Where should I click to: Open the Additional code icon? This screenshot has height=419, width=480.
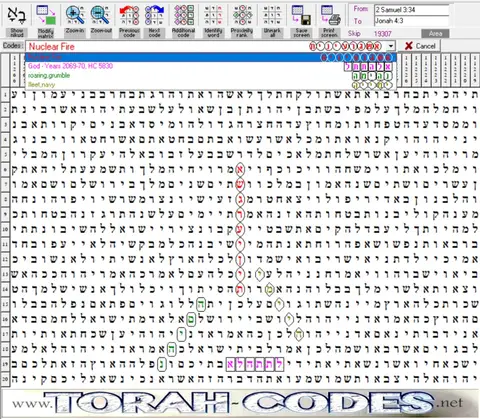coord(183,15)
